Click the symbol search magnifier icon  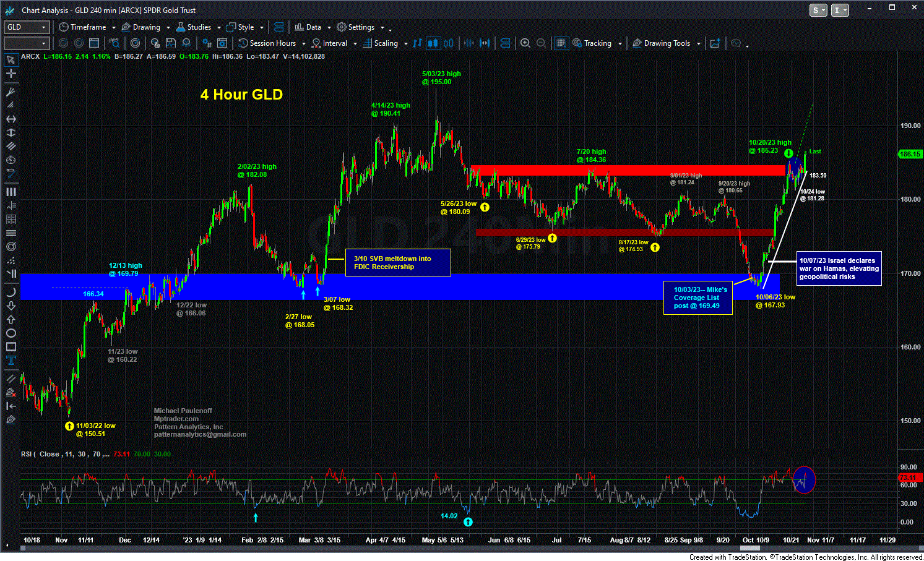(x=114, y=43)
